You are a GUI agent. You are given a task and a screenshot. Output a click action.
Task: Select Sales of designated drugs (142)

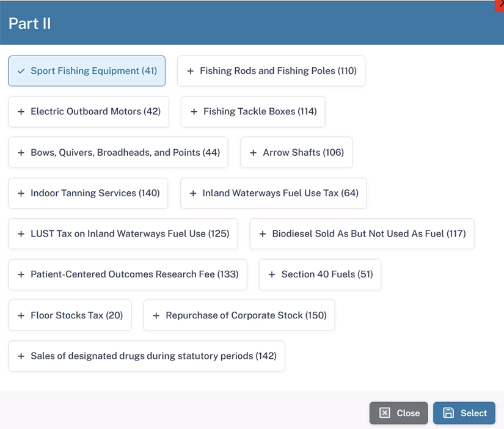click(147, 356)
